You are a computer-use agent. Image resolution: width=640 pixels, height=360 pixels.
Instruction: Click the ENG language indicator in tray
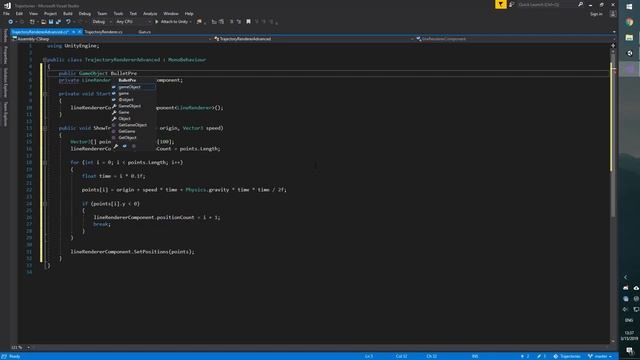629,320
